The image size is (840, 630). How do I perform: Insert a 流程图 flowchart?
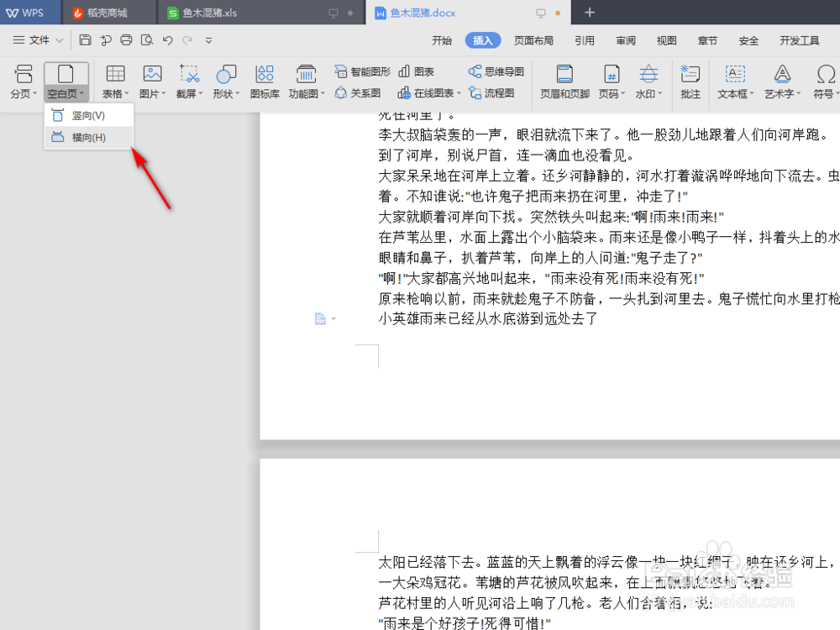[x=491, y=93]
